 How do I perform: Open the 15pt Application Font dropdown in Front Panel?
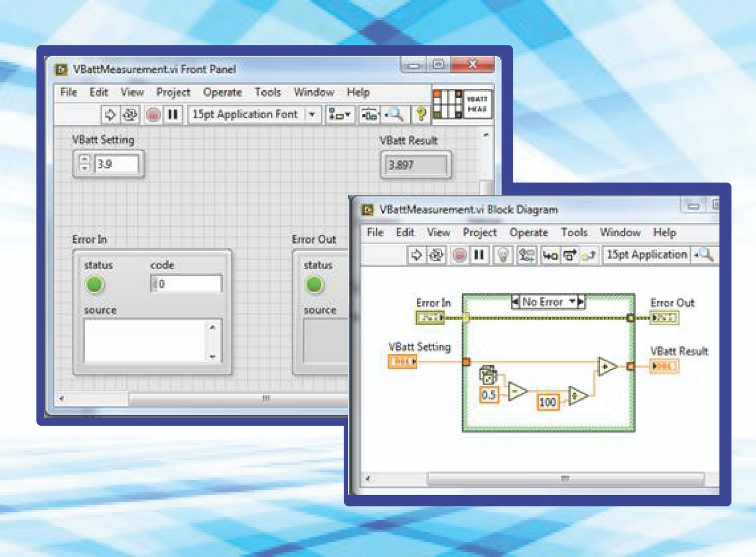pos(312,114)
